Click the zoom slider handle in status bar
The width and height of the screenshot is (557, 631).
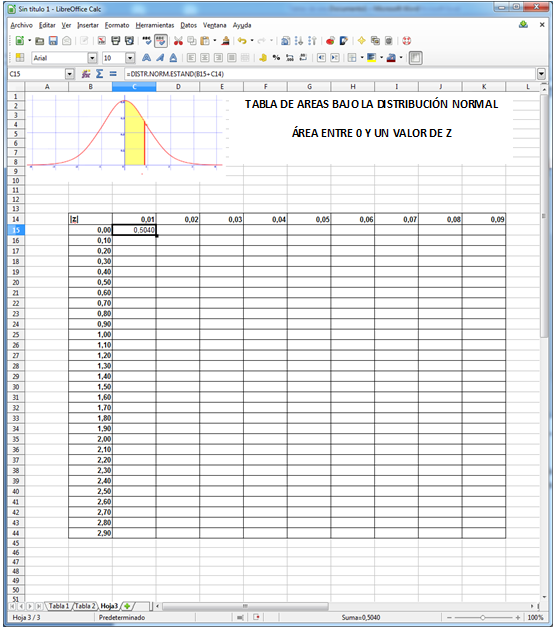coord(483,617)
